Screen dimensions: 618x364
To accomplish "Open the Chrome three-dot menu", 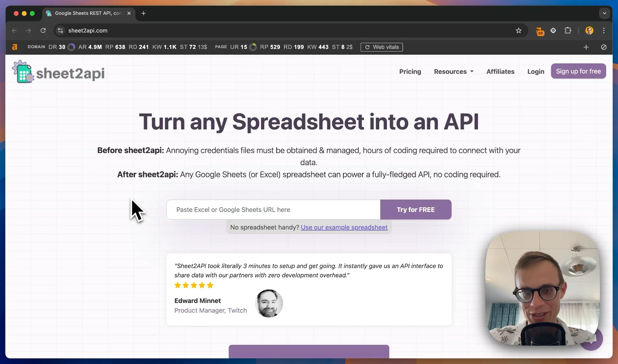I will 604,31.
